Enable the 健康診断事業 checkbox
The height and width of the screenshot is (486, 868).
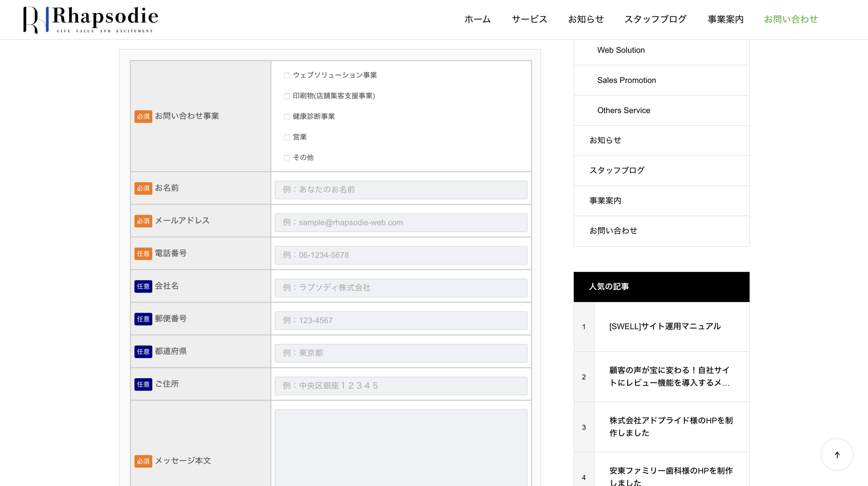[287, 117]
